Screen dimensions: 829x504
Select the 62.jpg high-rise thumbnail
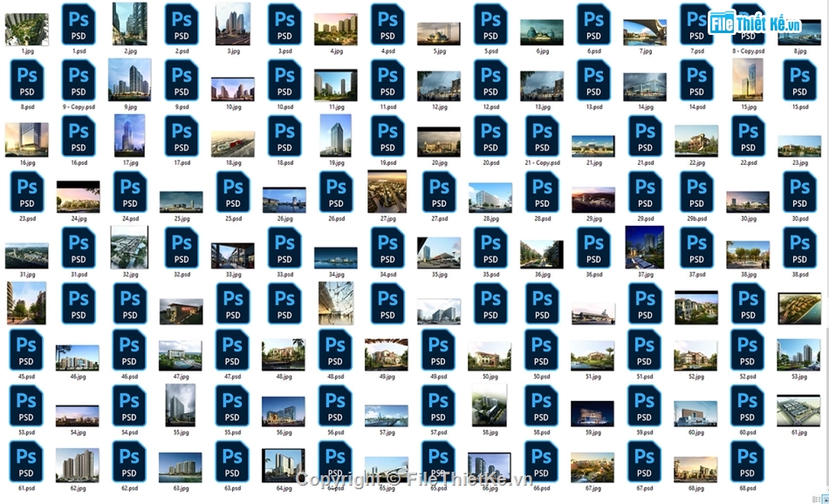point(77,466)
